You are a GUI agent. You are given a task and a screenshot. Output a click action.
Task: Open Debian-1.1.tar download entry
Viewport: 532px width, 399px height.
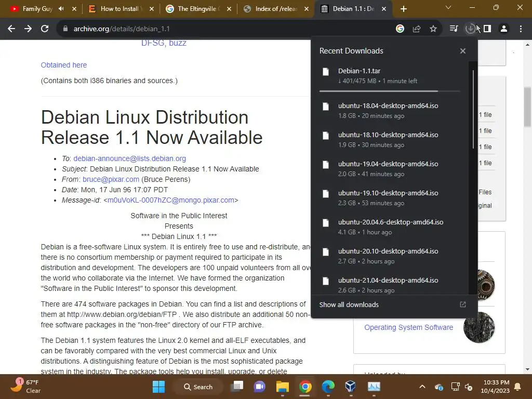(x=390, y=76)
